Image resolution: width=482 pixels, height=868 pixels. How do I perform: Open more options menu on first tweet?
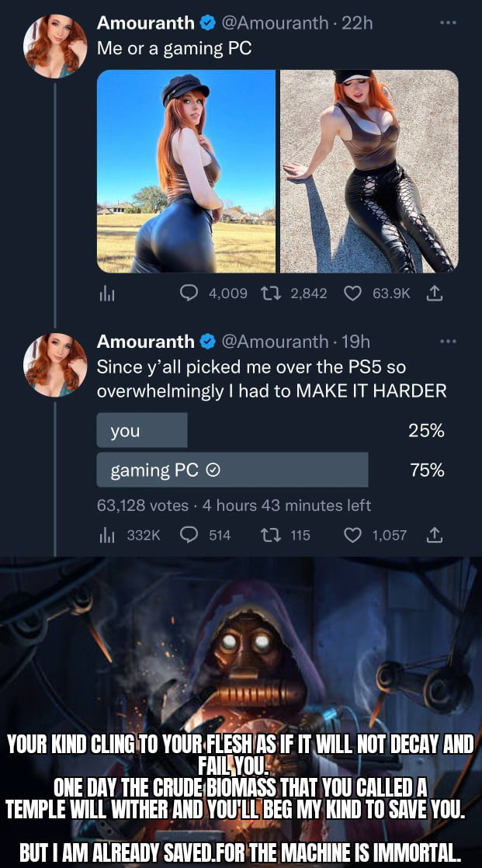pos(447,23)
